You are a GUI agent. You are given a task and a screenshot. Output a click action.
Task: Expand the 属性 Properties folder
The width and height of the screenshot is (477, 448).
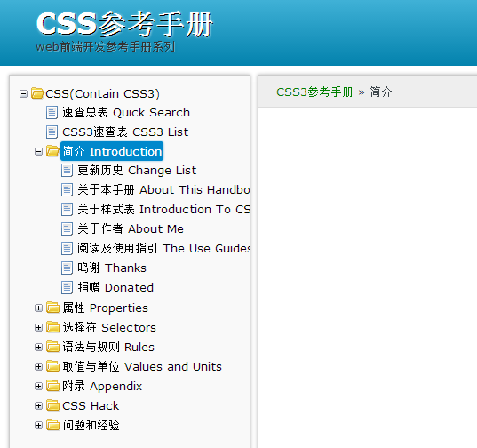[x=38, y=308]
